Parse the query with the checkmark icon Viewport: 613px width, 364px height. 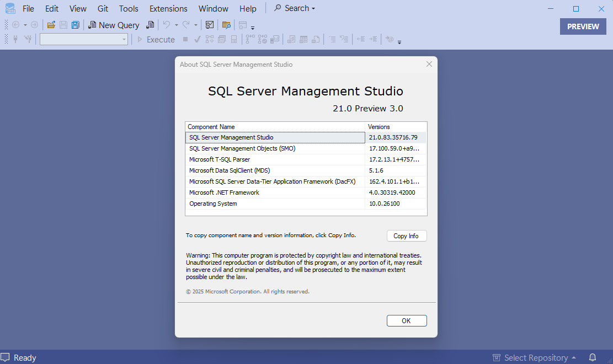(196, 39)
